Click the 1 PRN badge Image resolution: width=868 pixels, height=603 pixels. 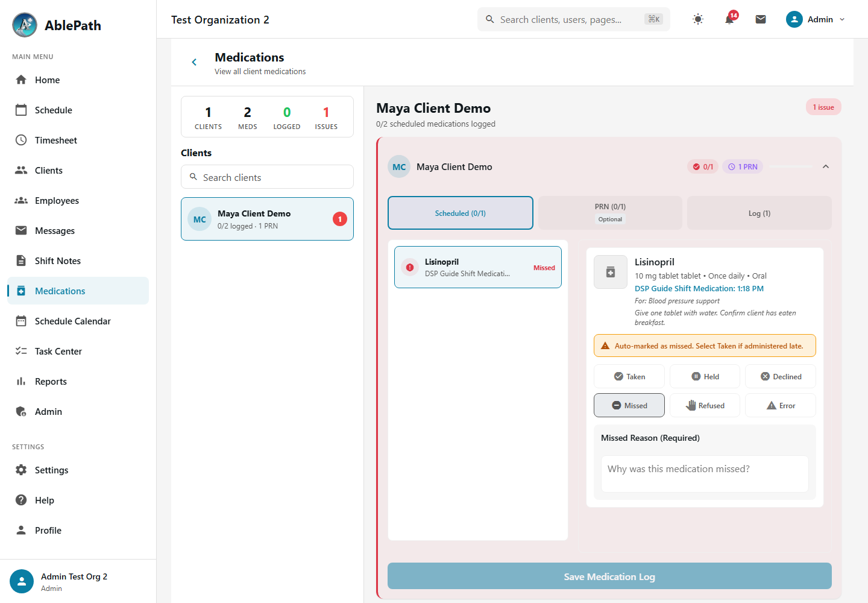(x=743, y=166)
